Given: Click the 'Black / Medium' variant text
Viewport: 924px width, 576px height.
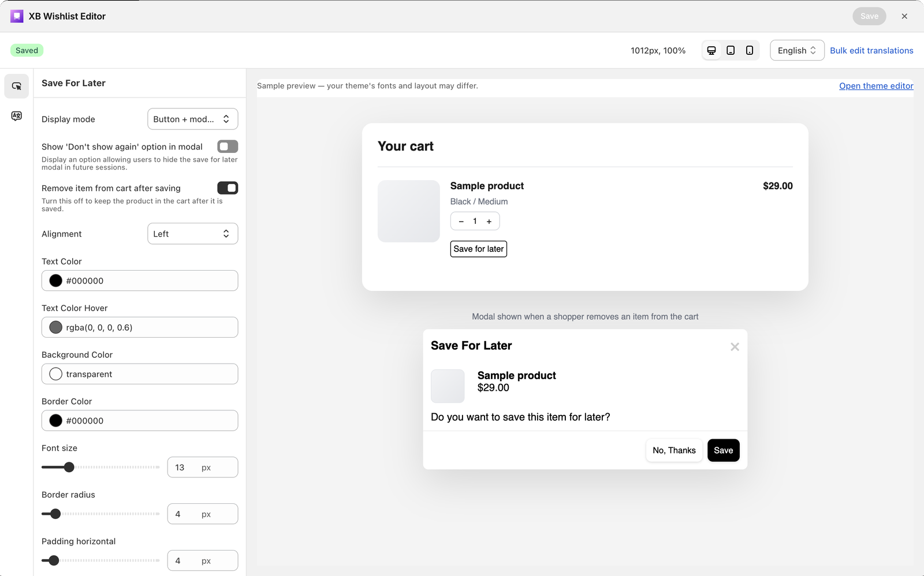Looking at the screenshot, I should (x=479, y=201).
